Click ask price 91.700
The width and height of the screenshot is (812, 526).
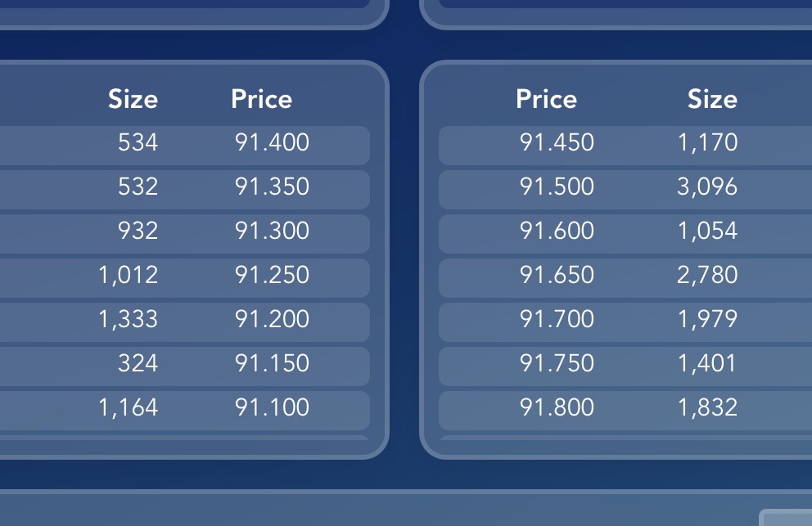[557, 319]
